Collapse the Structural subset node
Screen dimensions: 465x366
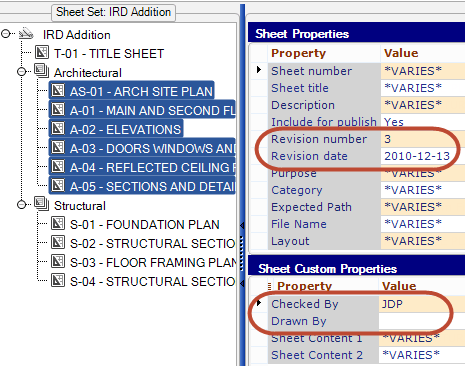22,204
